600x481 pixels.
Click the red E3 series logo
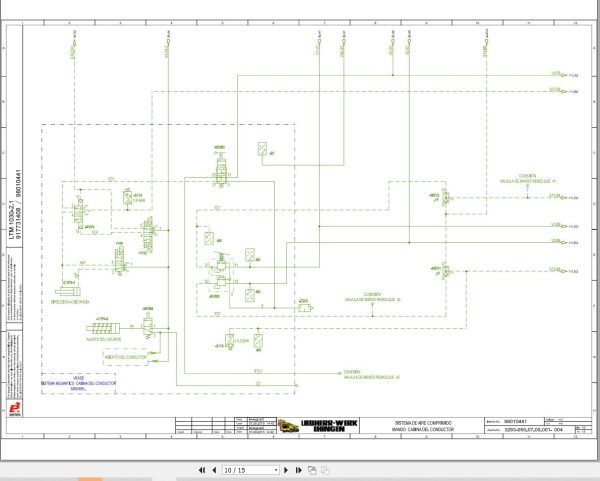pyautogui.click(x=15, y=409)
